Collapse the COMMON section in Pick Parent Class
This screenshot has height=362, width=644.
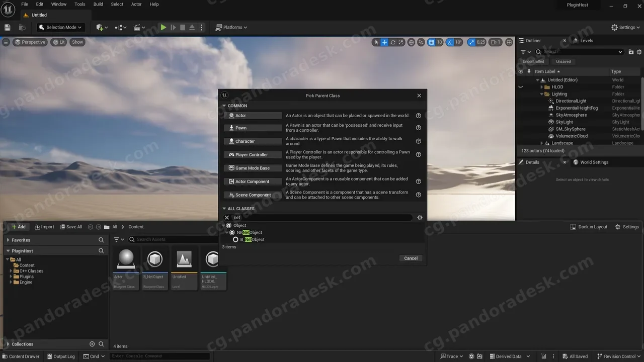(x=224, y=106)
